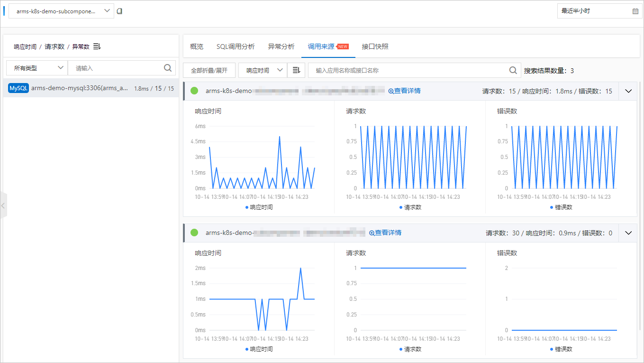Open the 所有类型 type dropdown

coord(37,68)
